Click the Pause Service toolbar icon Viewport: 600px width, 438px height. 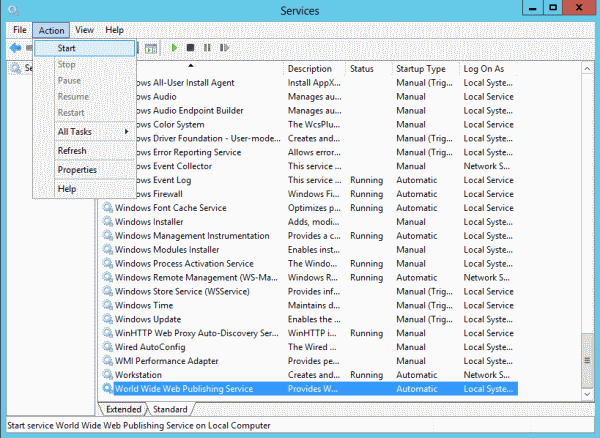207,48
